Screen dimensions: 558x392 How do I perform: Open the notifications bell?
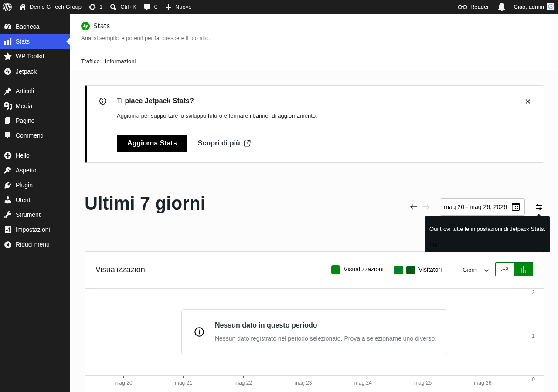[502, 7]
